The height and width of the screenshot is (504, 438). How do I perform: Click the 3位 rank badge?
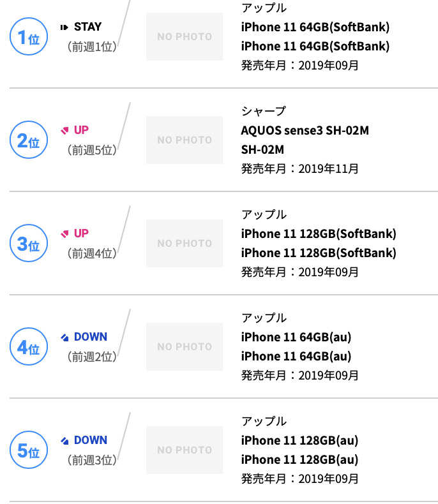point(29,243)
